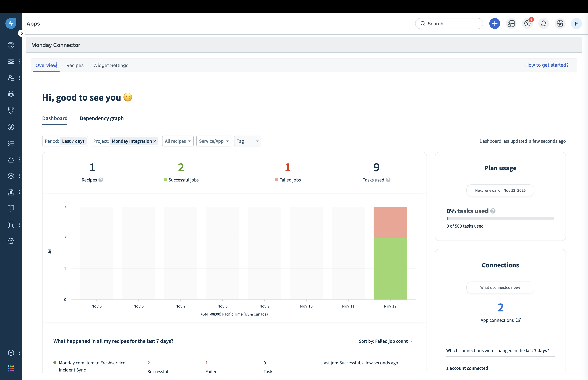Expand the Service/App filter dropdown

pos(214,141)
